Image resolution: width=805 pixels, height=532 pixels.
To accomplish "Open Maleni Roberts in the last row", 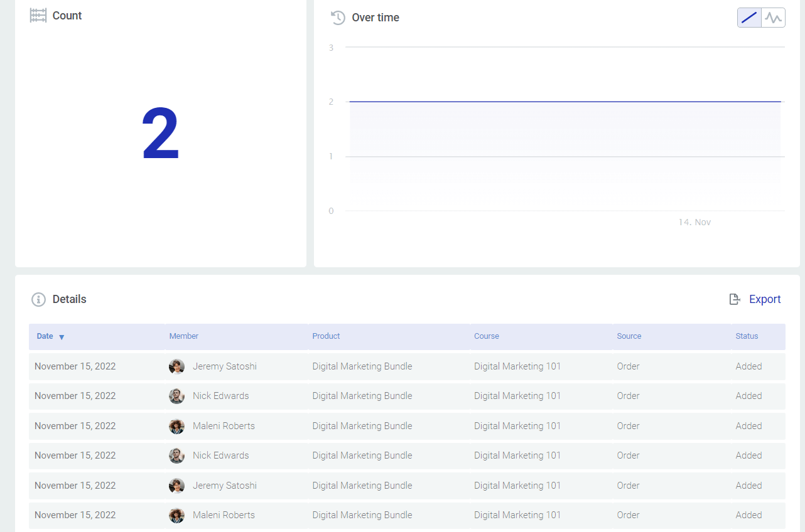I will click(224, 515).
